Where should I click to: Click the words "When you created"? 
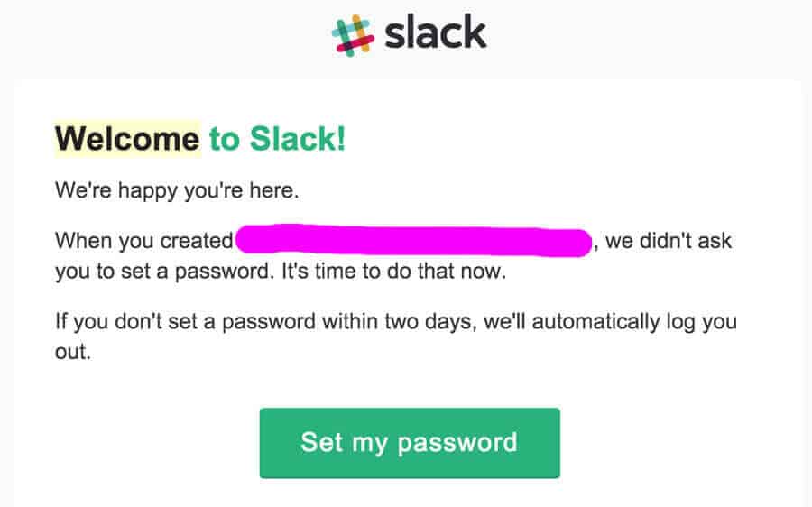click(144, 241)
